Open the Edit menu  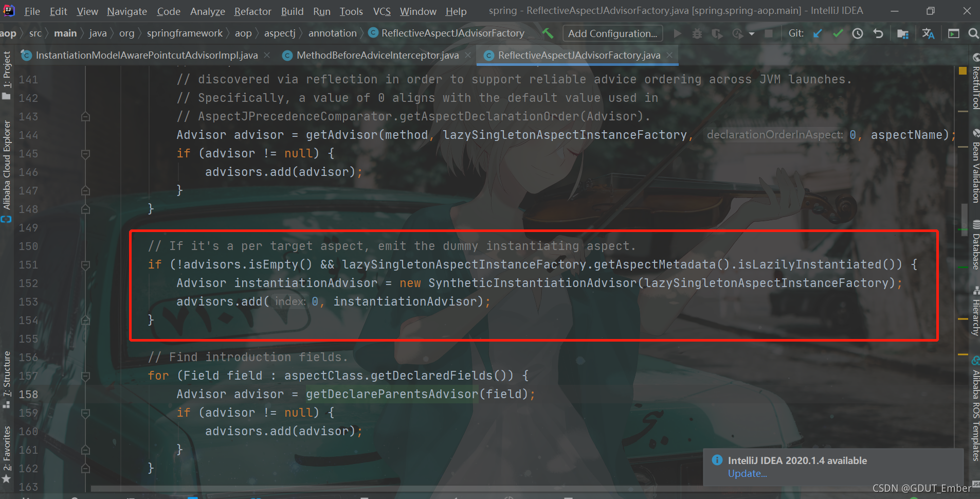point(59,11)
